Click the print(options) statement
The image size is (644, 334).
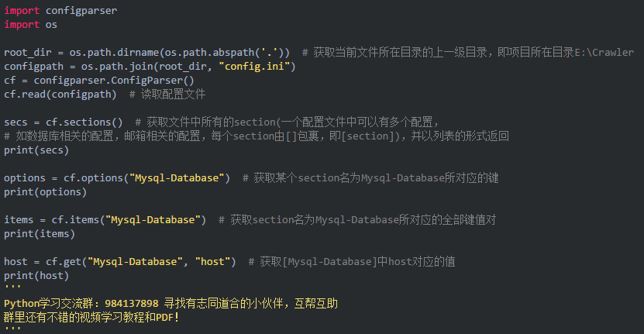[45, 191]
